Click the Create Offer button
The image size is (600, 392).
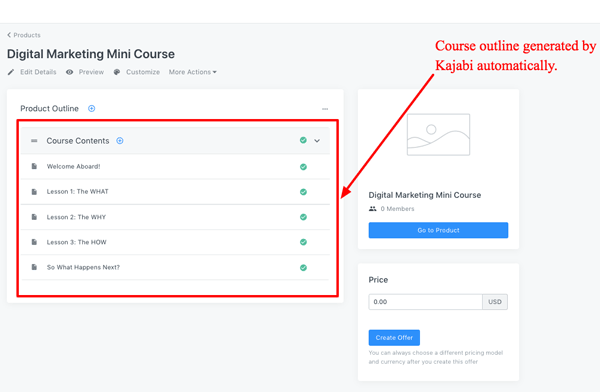[x=394, y=338]
